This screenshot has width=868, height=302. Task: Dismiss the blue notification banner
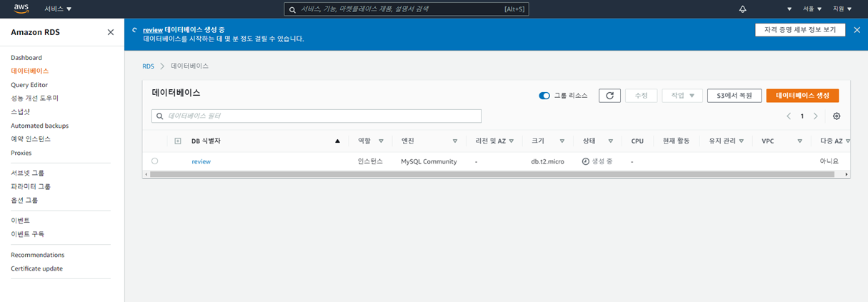(x=857, y=30)
